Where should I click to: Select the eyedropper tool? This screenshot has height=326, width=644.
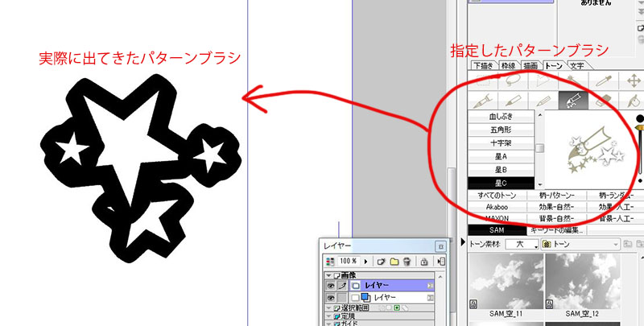pos(603,80)
